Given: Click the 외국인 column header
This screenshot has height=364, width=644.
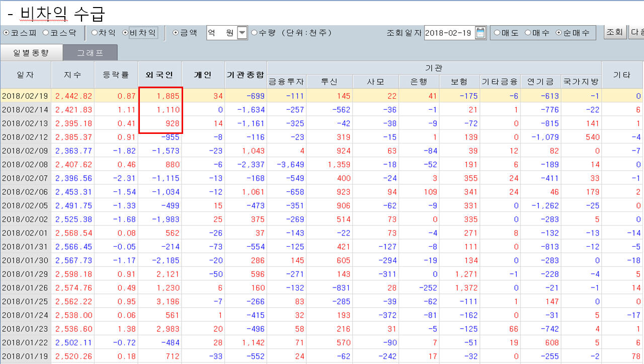Looking at the screenshot, I should click(159, 75).
